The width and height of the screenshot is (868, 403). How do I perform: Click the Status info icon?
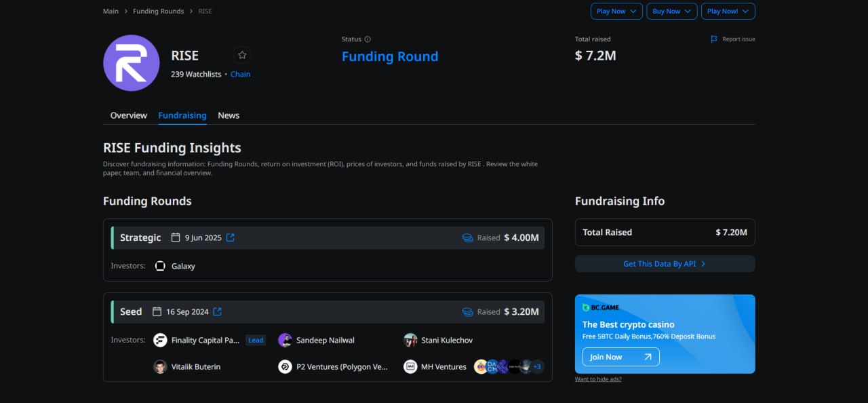(x=368, y=39)
